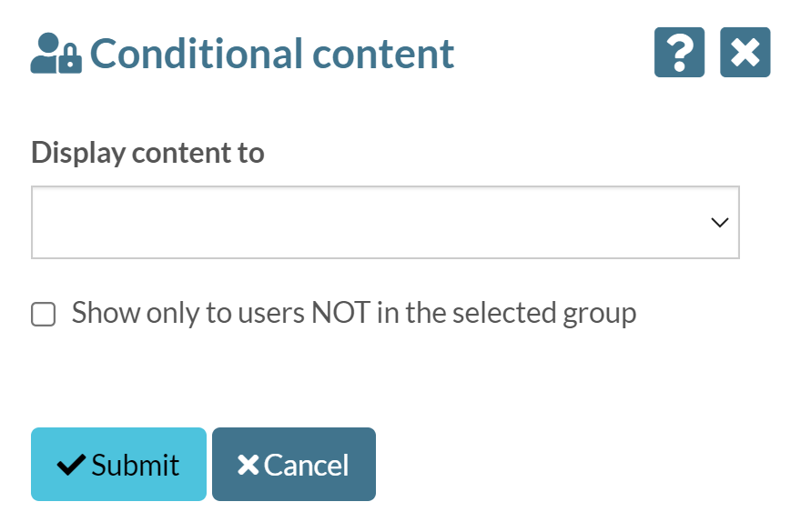
Task: Select the question mark help button
Action: (679, 52)
